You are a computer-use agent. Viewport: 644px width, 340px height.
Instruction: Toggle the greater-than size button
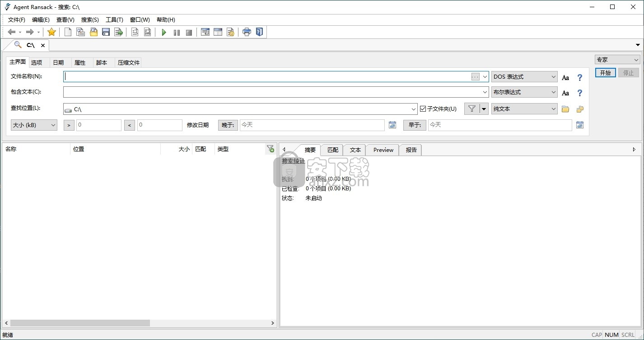(69, 125)
